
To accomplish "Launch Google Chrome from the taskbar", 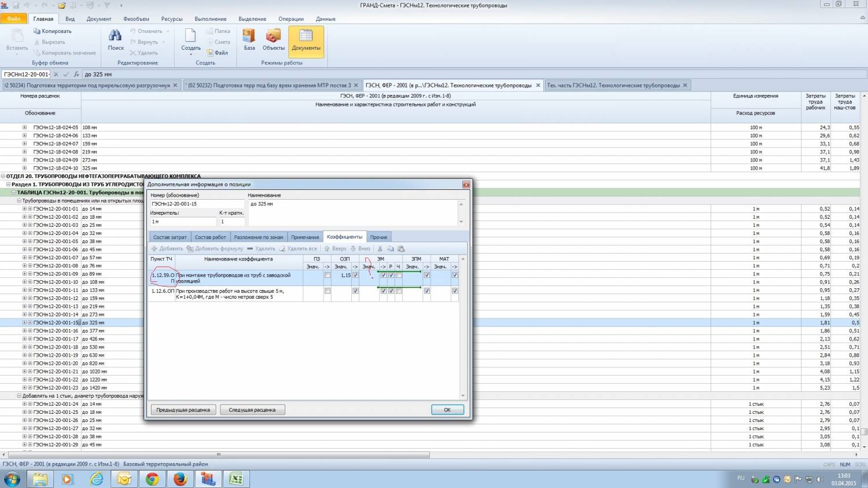I will [x=152, y=479].
